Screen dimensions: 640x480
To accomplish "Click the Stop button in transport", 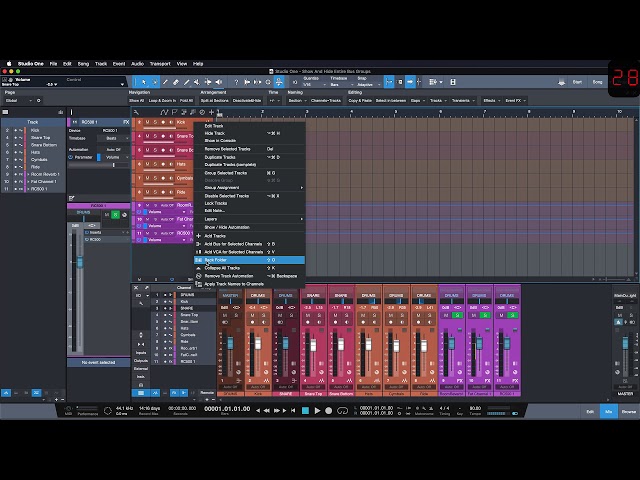I will pyautogui.click(x=305, y=411).
